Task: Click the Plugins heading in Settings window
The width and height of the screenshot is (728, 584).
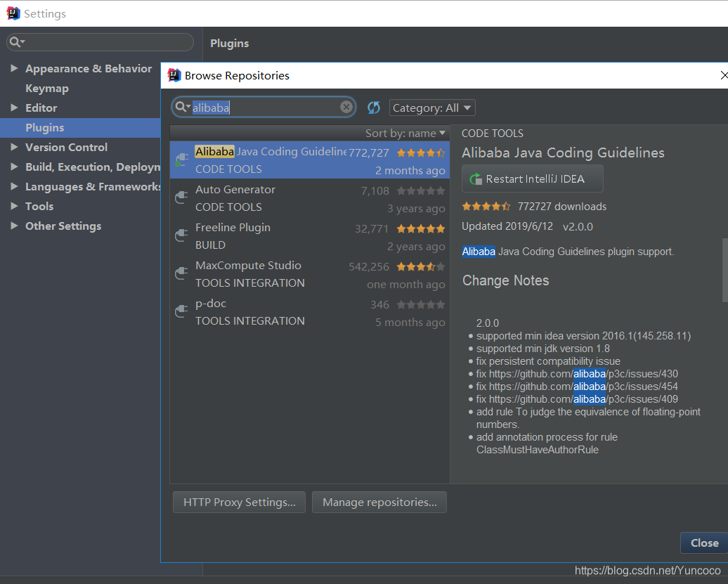Action: (229, 43)
